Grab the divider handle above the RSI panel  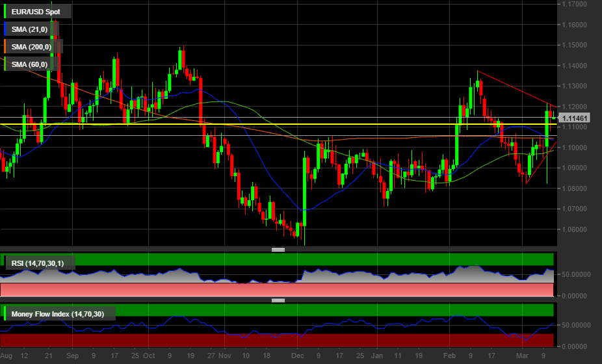pos(278,250)
